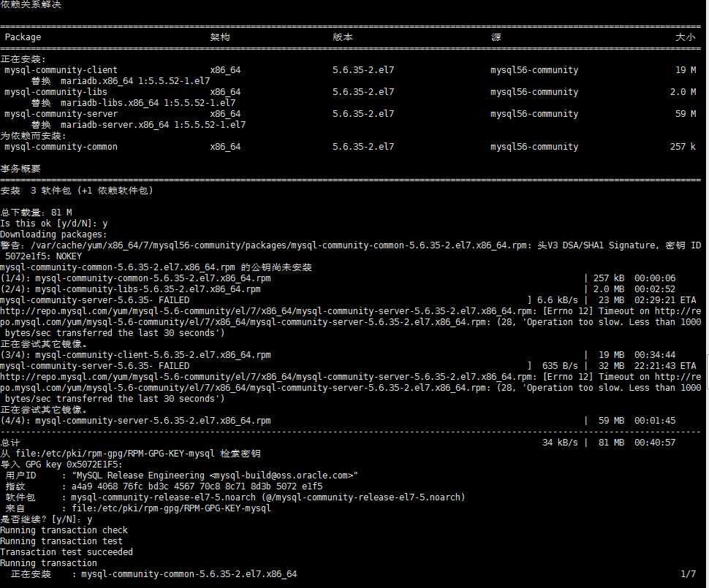Click the '是否继续？[y/N]: y' prompt

point(46,519)
